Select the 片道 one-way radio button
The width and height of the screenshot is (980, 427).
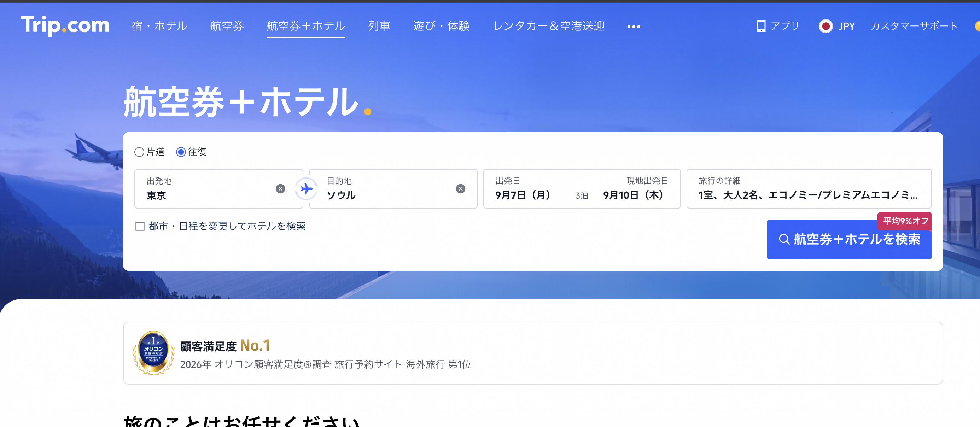(139, 152)
